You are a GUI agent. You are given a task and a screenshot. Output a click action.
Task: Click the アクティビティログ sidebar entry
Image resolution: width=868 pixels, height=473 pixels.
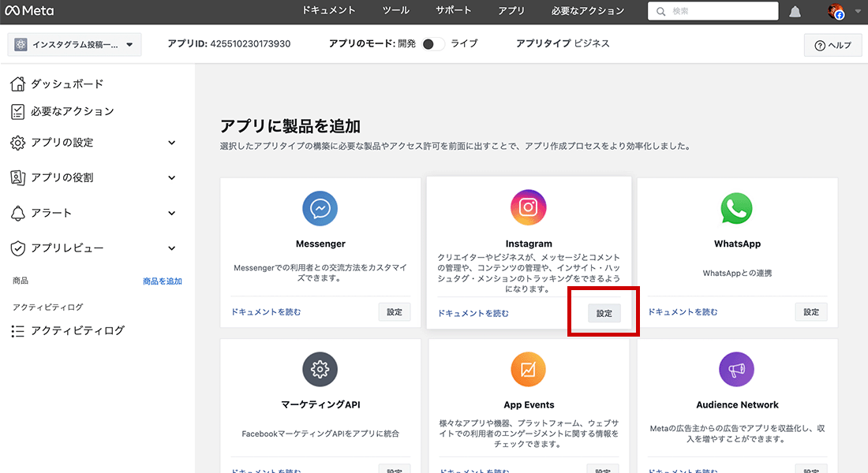[x=77, y=331]
